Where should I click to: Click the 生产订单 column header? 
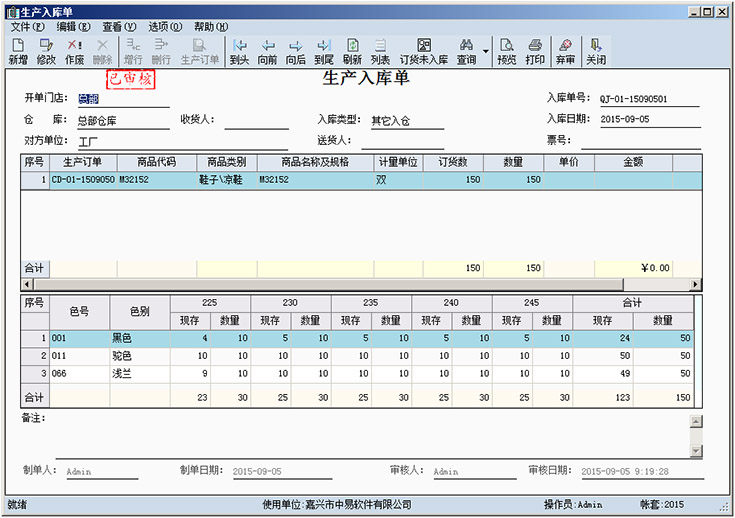(83, 162)
